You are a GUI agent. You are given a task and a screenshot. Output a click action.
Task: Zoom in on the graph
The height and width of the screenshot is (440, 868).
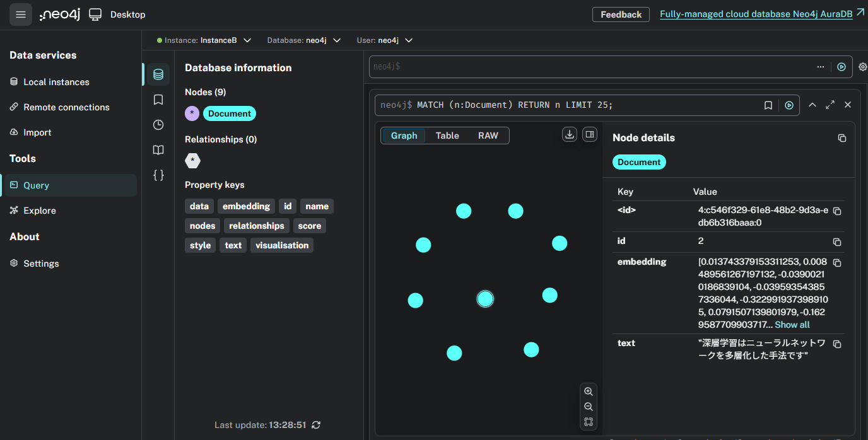click(x=589, y=391)
